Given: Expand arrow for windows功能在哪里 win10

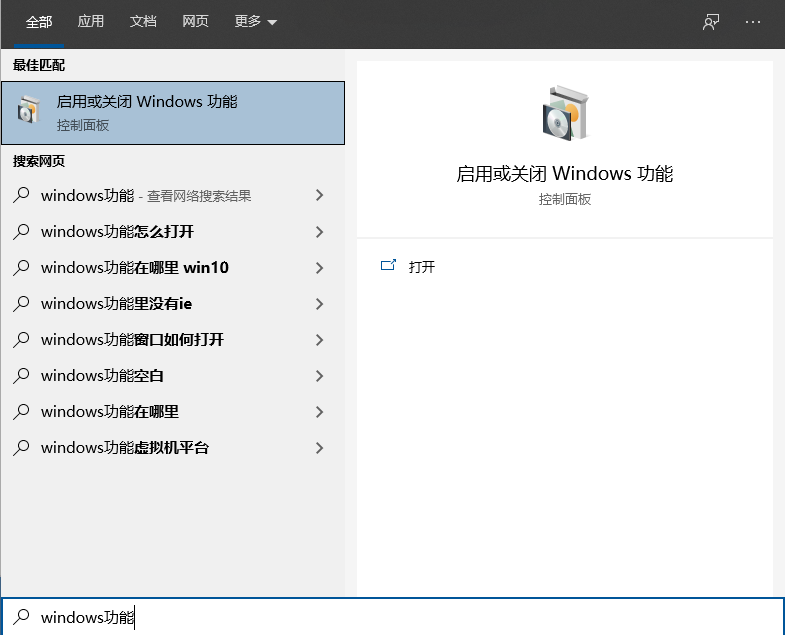Looking at the screenshot, I should pos(319,268).
